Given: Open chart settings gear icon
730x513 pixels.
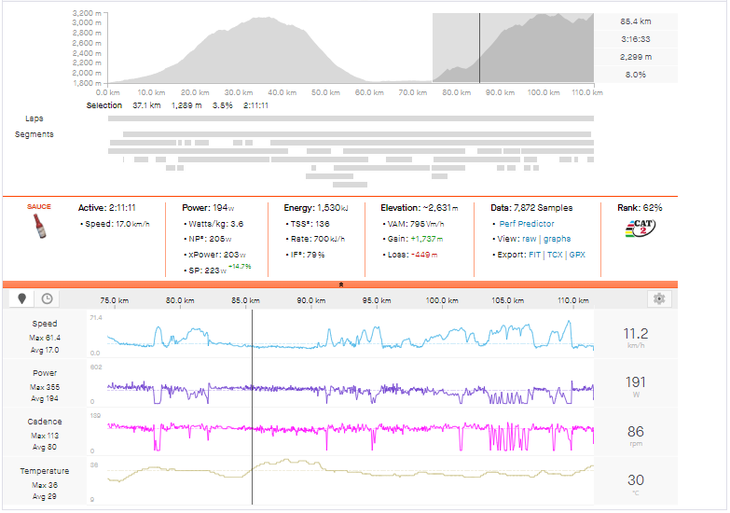Looking at the screenshot, I should 658,299.
